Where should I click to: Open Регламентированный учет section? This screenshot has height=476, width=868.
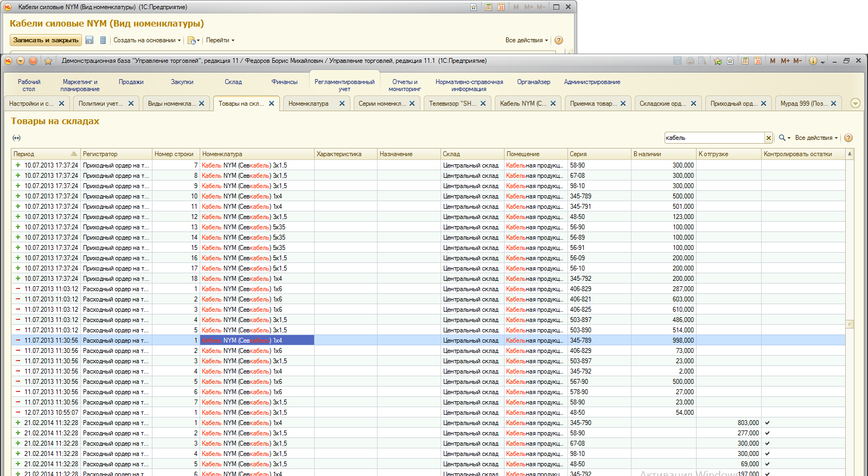click(344, 85)
